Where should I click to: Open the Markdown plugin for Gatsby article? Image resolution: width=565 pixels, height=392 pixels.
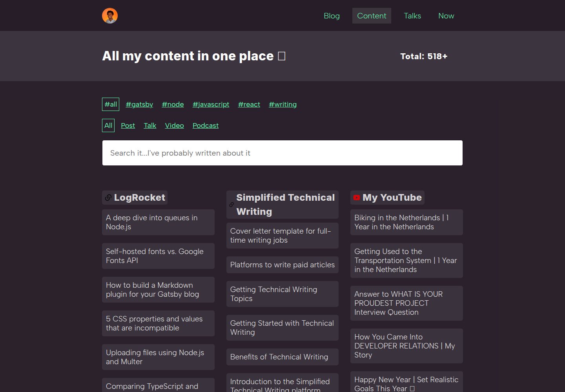pos(158,290)
